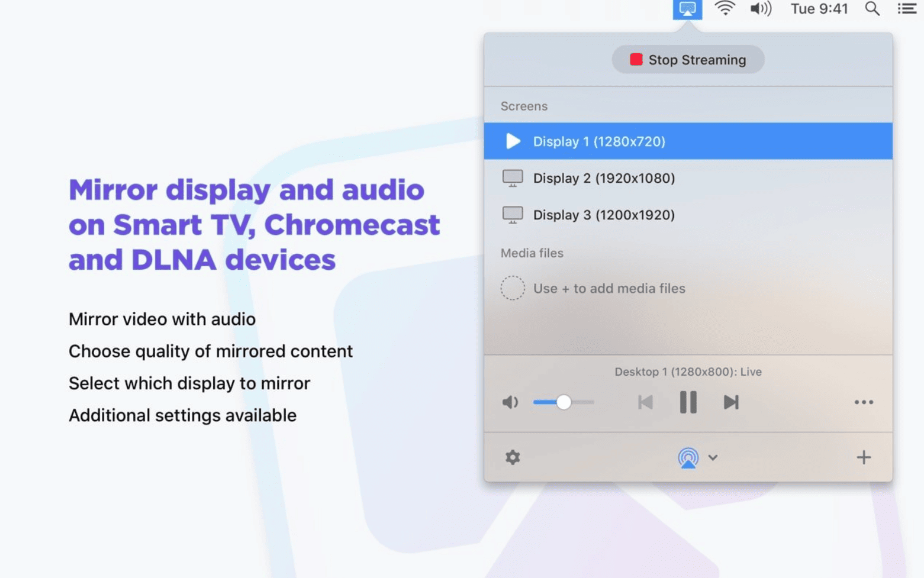Open Notification Center list icon
This screenshot has height=578, width=924.
click(907, 8)
